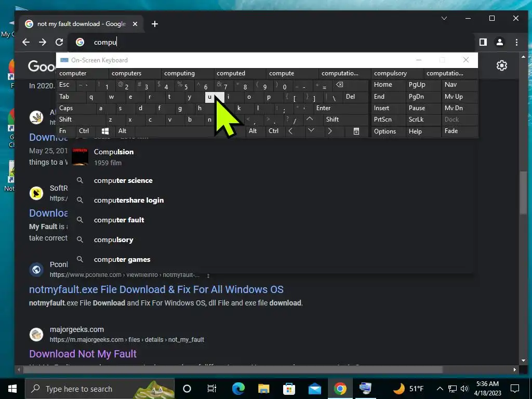Open Microsoft Store from taskbar
This screenshot has width=532, height=399.
point(289,389)
